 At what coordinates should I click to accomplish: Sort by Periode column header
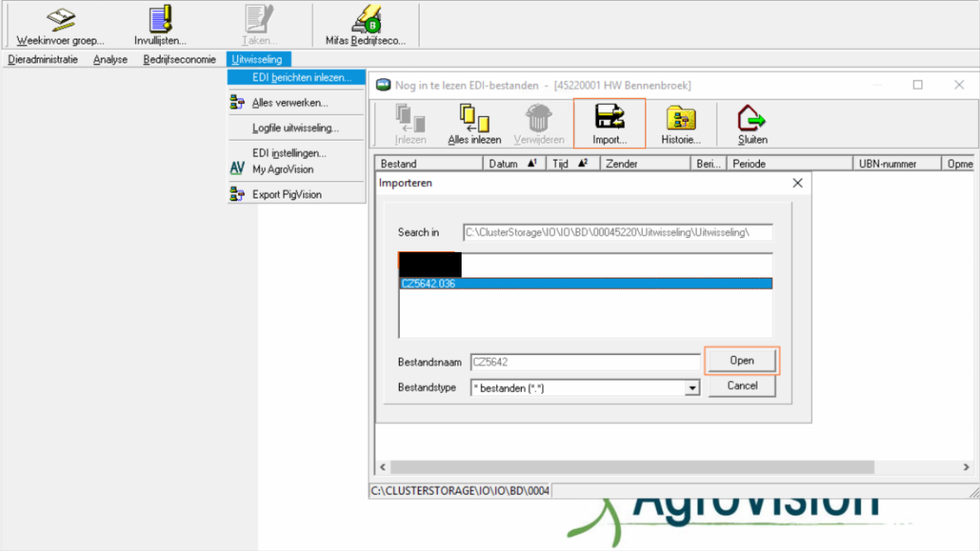click(x=790, y=164)
